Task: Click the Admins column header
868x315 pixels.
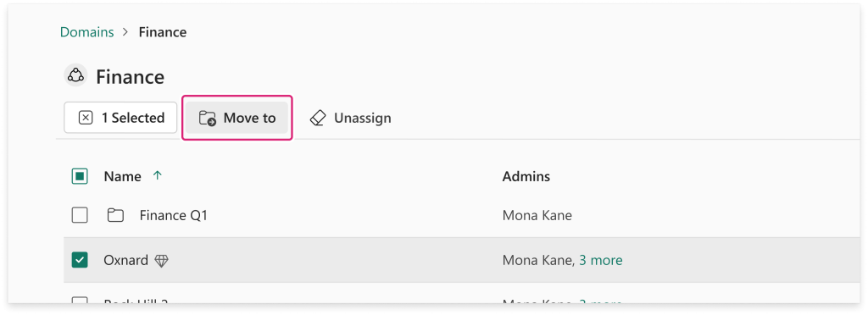Action: coord(526,176)
